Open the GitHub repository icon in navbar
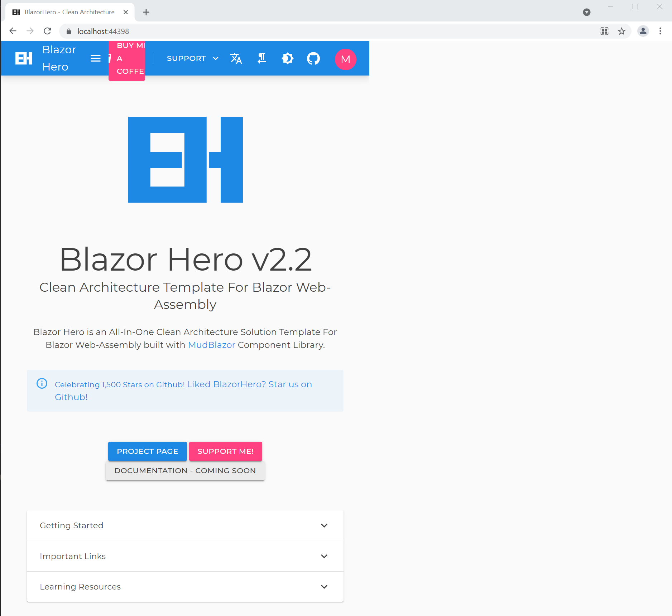The image size is (672, 616). (x=313, y=58)
